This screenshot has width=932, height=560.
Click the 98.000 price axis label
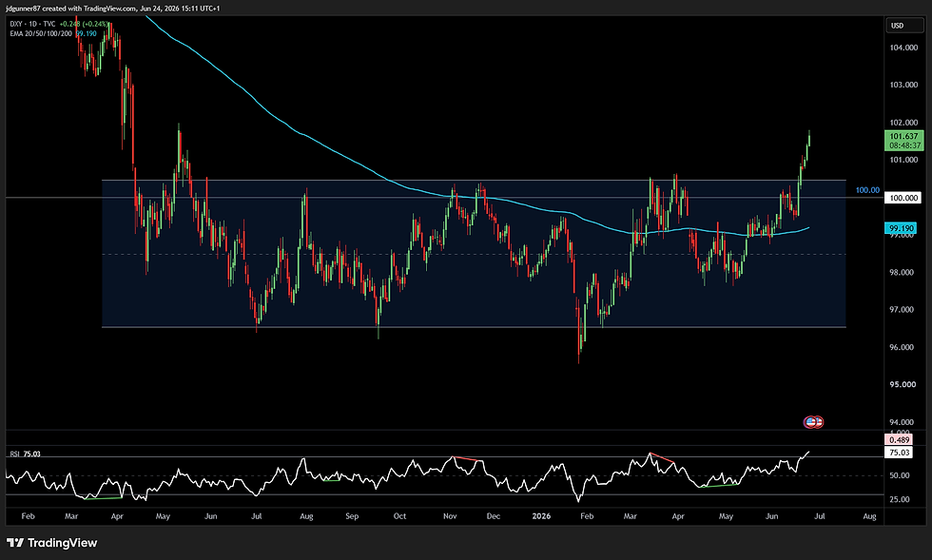pos(903,272)
